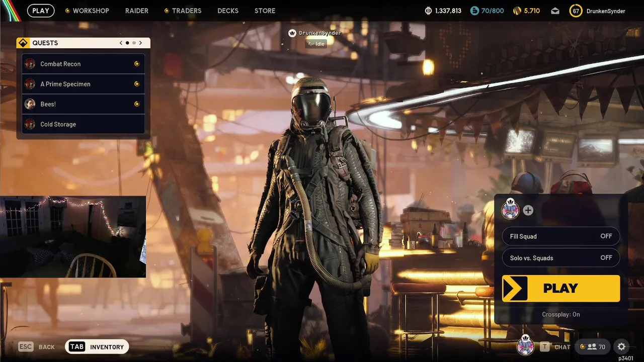Open the Cold Storage quest
The image size is (644, 362).
click(84, 124)
